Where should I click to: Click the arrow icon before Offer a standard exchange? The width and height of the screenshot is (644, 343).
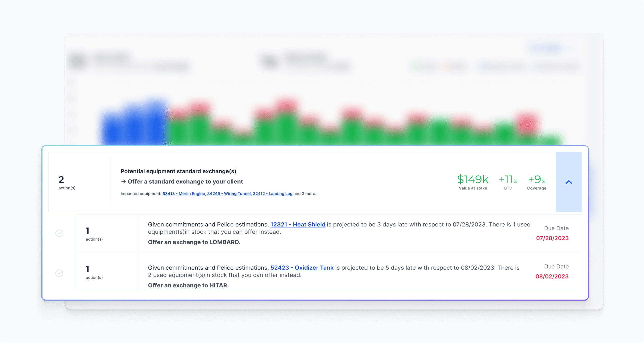[x=123, y=182]
